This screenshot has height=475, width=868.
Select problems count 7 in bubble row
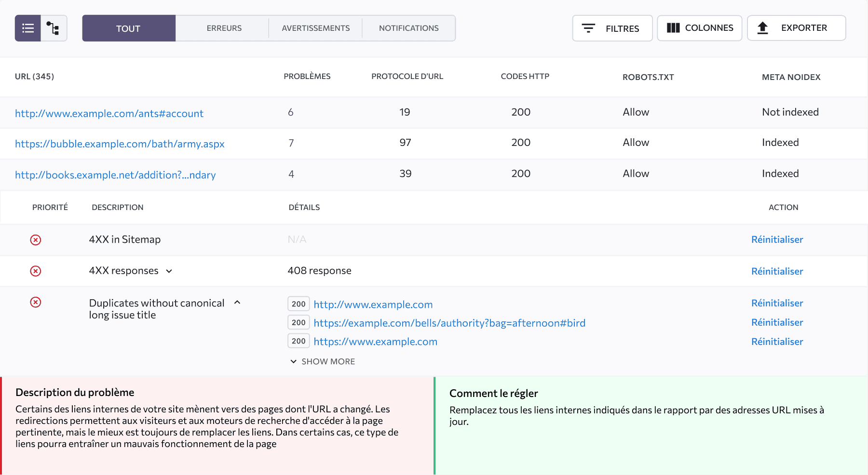click(291, 143)
